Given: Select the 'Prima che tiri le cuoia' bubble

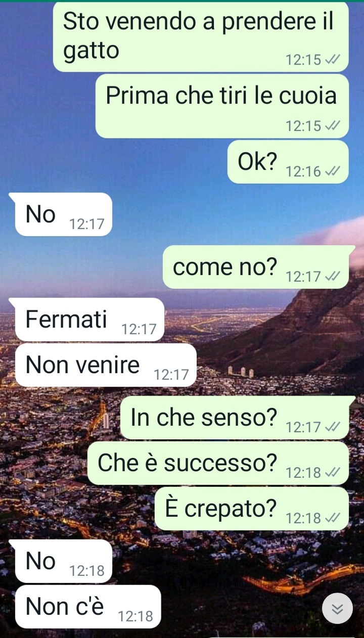Looking at the screenshot, I should pyautogui.click(x=222, y=106).
